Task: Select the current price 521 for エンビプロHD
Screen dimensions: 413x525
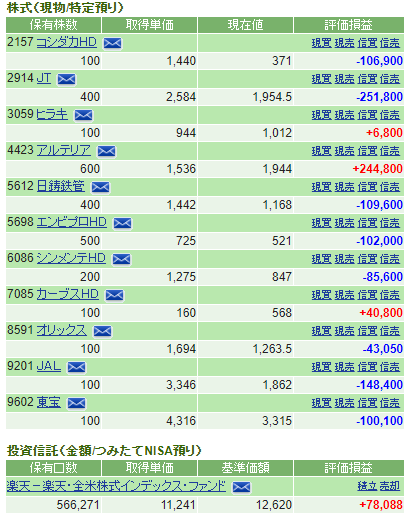Action: [x=282, y=241]
